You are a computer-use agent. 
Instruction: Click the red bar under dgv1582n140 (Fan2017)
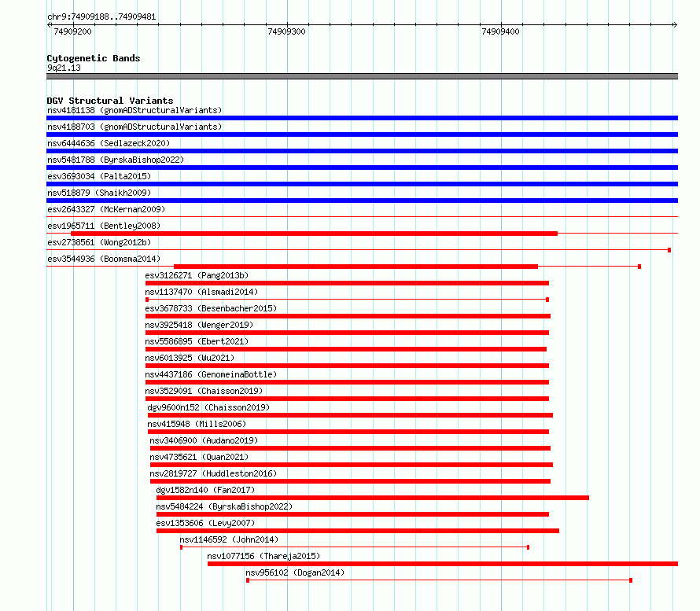(x=372, y=498)
